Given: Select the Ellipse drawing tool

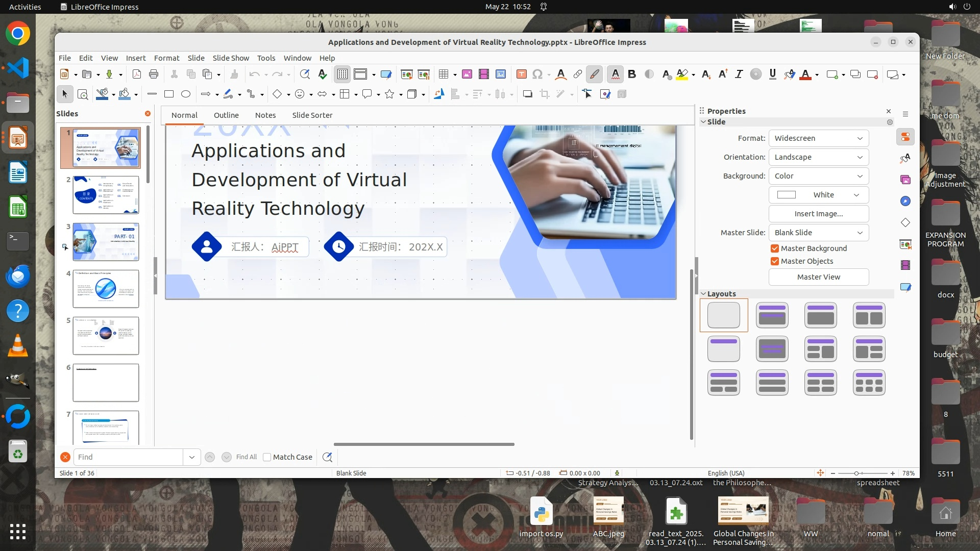Looking at the screenshot, I should tap(186, 94).
